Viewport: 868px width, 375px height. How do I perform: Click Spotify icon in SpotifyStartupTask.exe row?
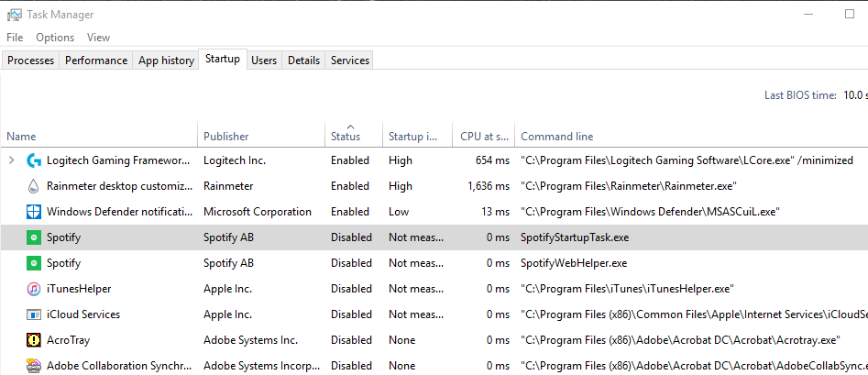point(34,237)
